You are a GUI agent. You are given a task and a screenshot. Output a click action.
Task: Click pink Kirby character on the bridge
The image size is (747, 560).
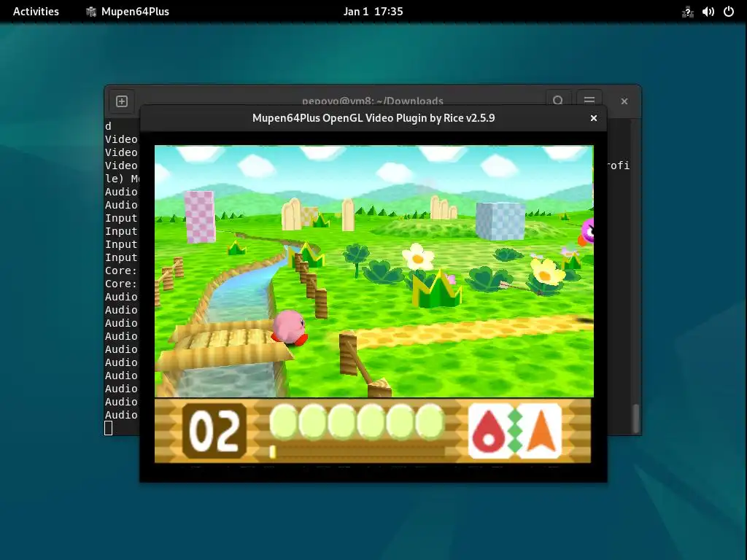click(289, 327)
